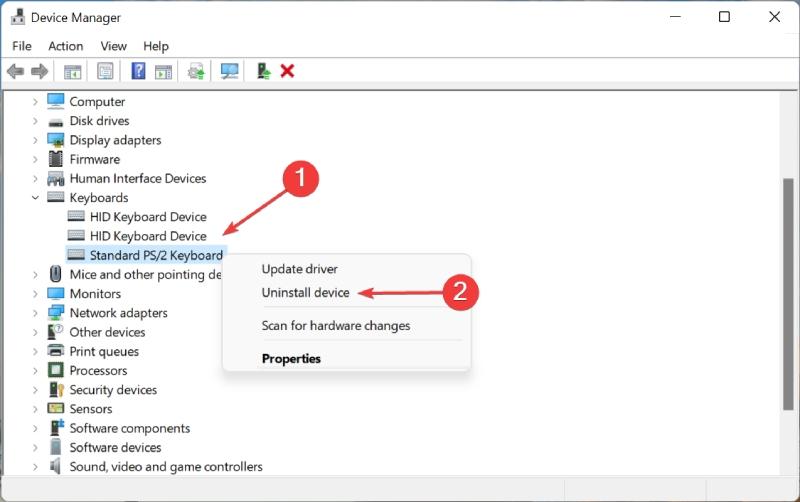This screenshot has width=800, height=502.
Task: Choose Properties in the context menu
Action: 291,358
